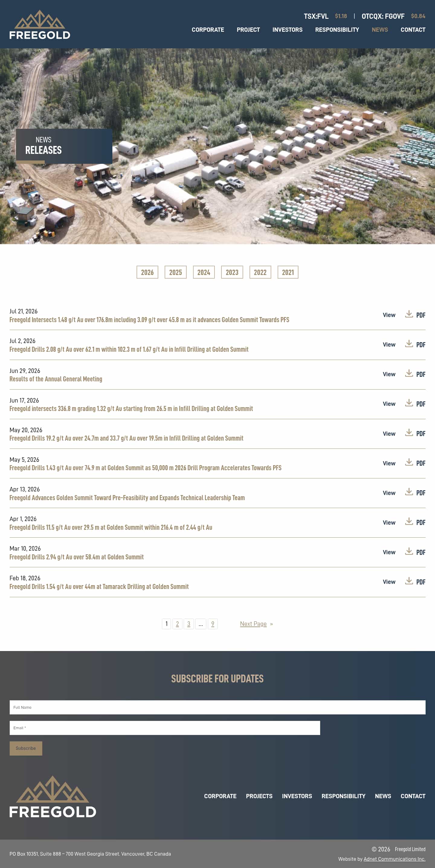View the Jul 2, 2026 news release
Viewport: 435px width, 868px height.
389,345
